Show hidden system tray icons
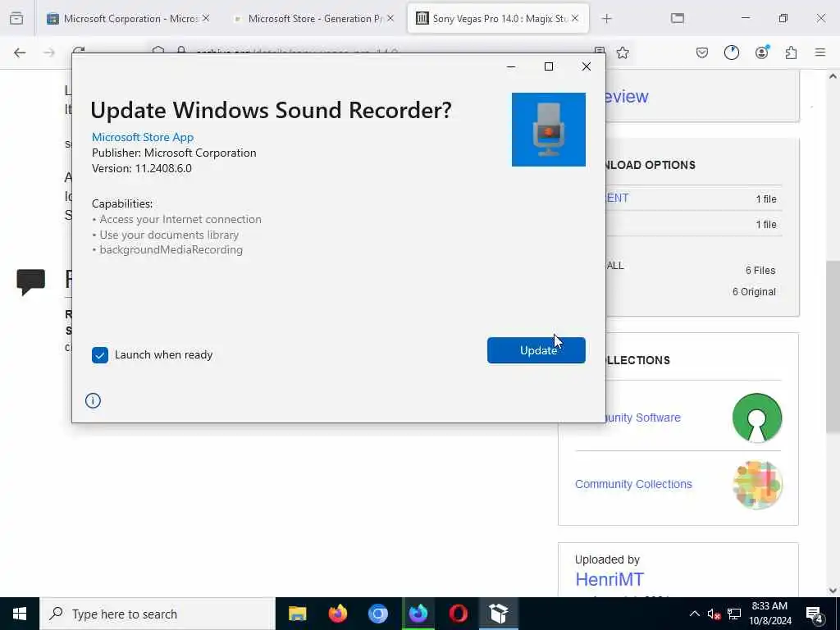 click(x=694, y=614)
